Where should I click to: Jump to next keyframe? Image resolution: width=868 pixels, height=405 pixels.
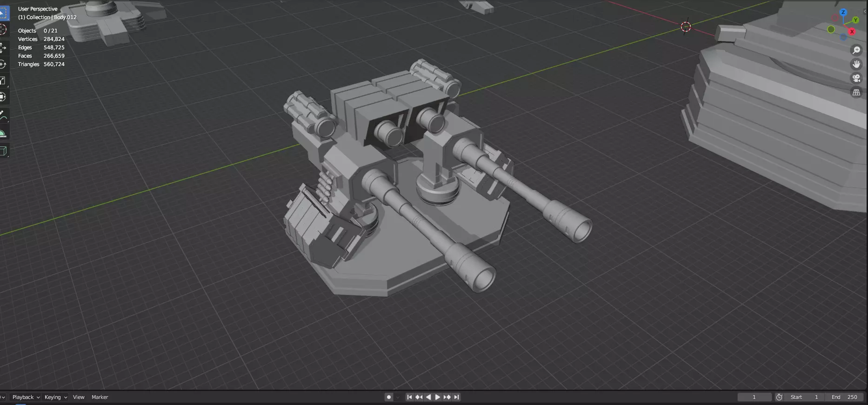pos(447,397)
